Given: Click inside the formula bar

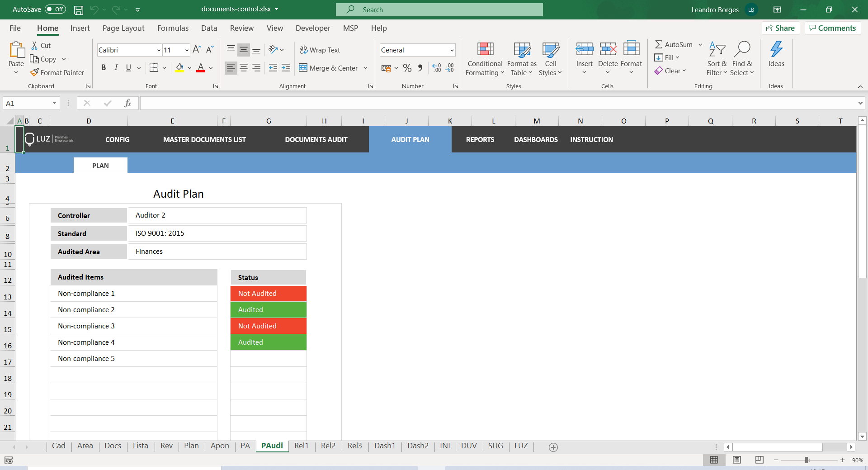Looking at the screenshot, I should [x=362, y=103].
